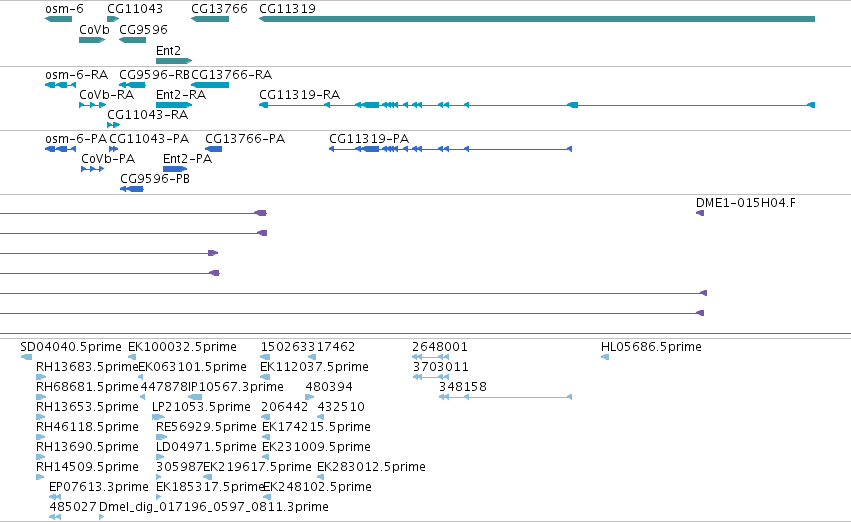
Task: Select the 206442 alignment feature
Action: coord(265,417)
